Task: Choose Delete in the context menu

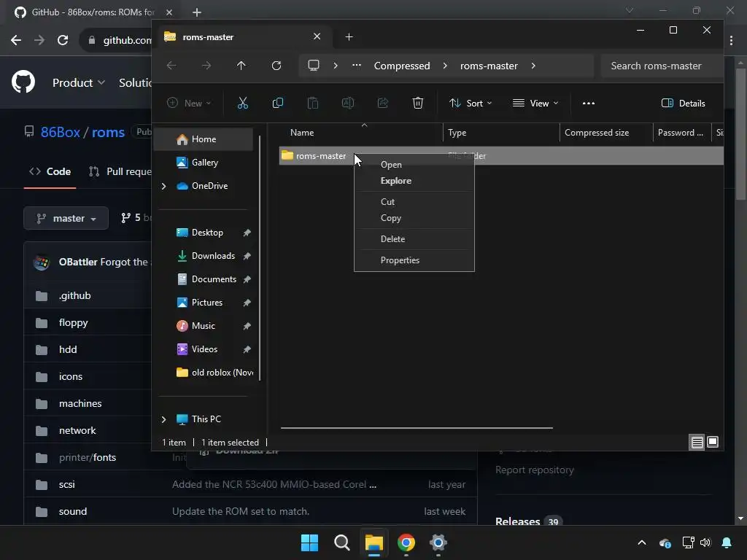Action: point(414,238)
